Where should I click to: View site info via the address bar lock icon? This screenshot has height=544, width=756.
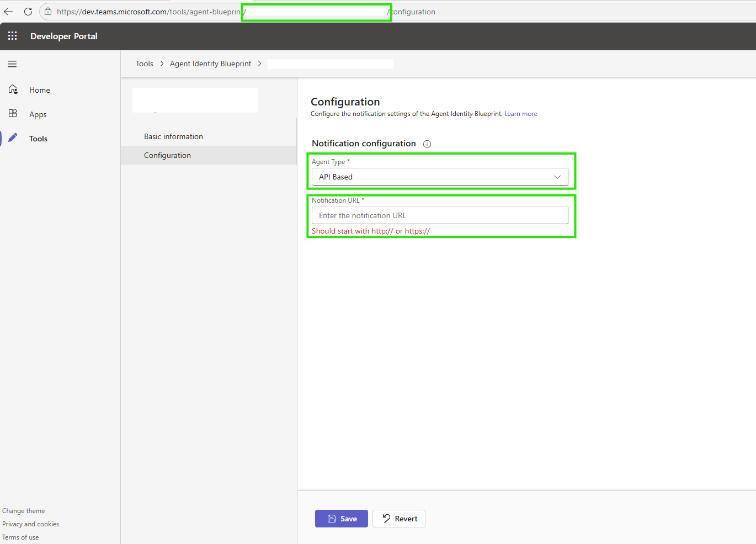point(47,11)
